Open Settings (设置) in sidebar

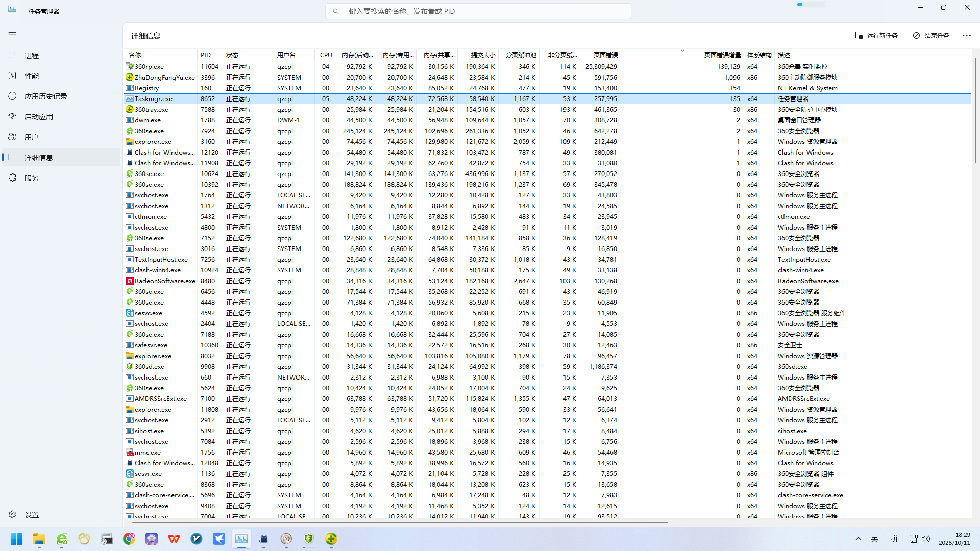(x=31, y=514)
